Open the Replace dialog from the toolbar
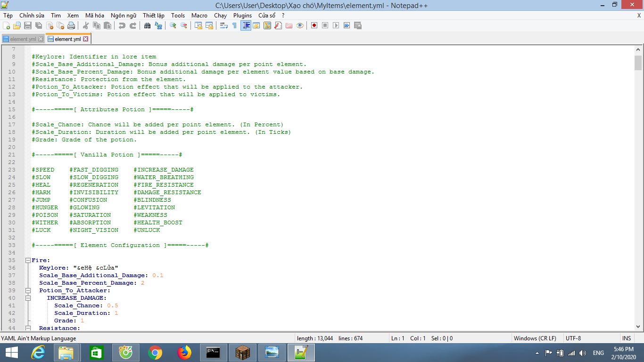The width and height of the screenshot is (644, 362). [158, 25]
